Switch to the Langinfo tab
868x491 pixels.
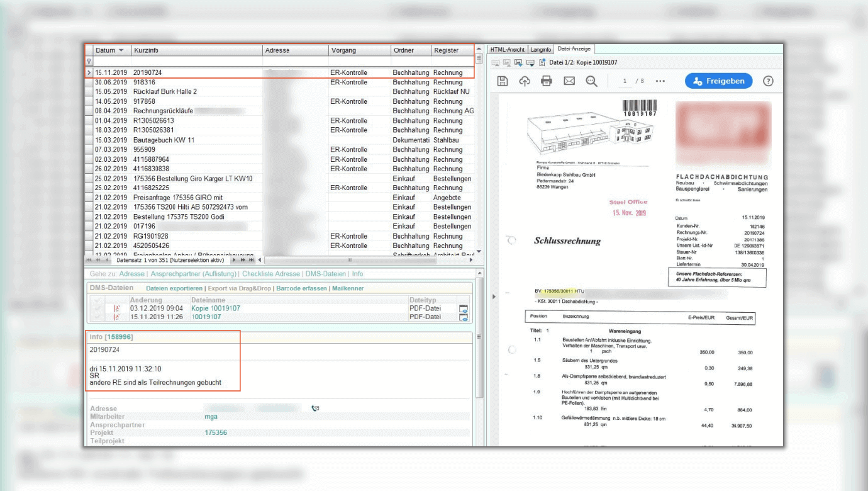coord(541,49)
